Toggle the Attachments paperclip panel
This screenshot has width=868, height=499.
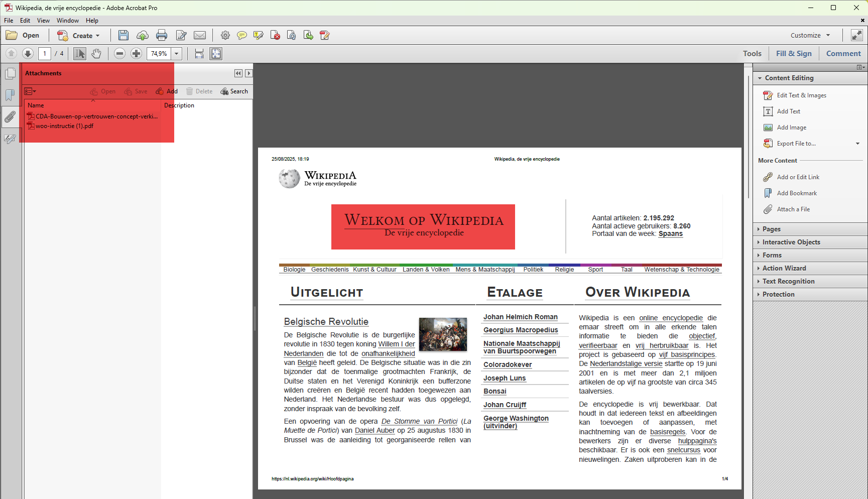[x=10, y=117]
